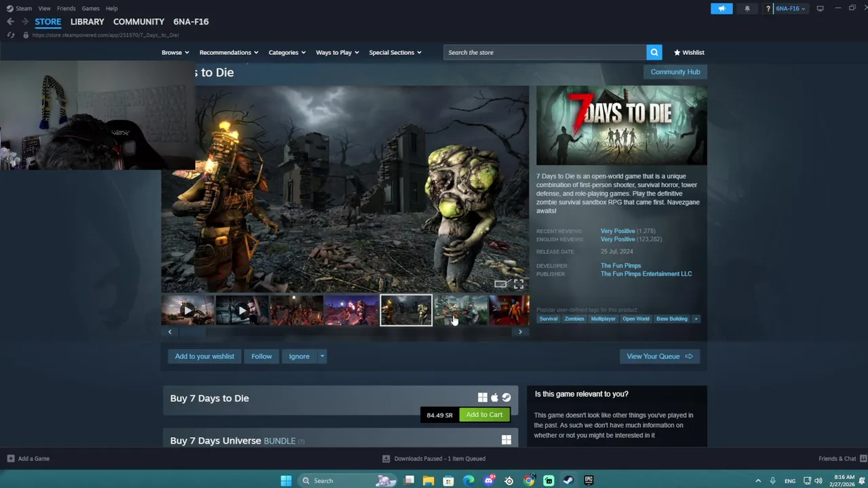
Task: Click Add to your wishlist
Action: tap(204, 357)
